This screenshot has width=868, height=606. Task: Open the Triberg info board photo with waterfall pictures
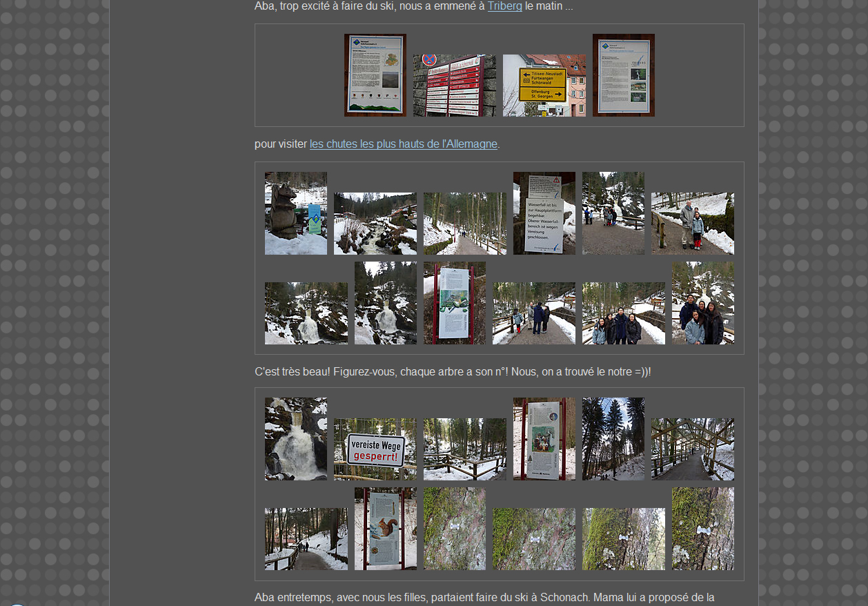[x=623, y=75]
